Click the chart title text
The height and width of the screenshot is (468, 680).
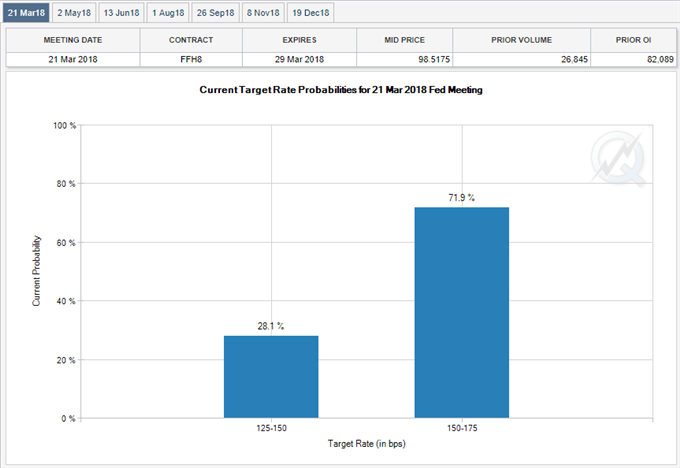click(341, 90)
